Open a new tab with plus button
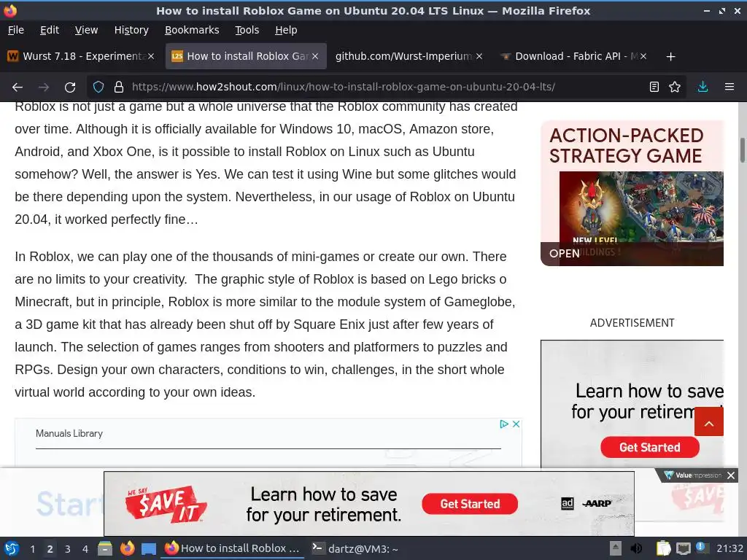This screenshot has width=747, height=560. pos(671,57)
